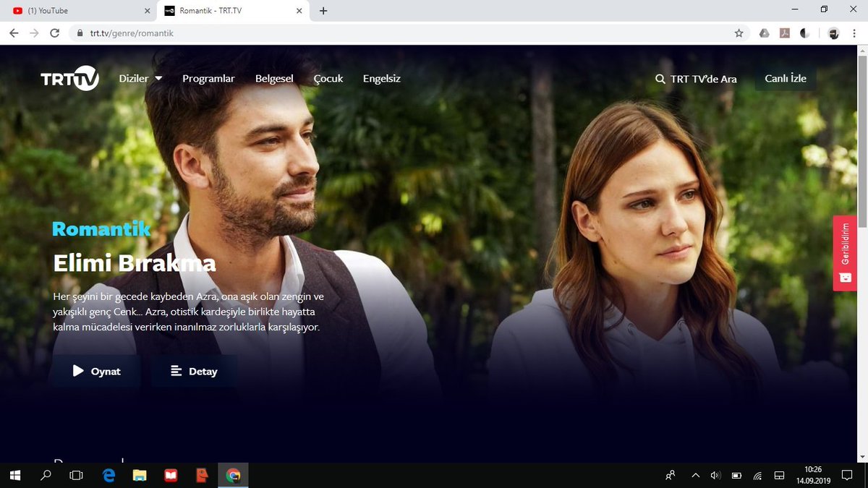This screenshot has width=868, height=488.
Task: Click the Elimi Bırakma title
Action: pos(135,262)
